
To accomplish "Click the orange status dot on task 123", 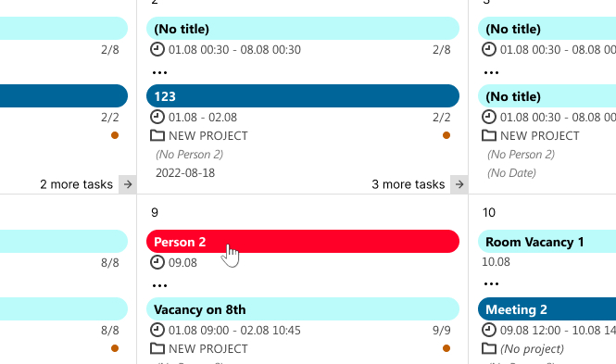I will coord(446,135).
